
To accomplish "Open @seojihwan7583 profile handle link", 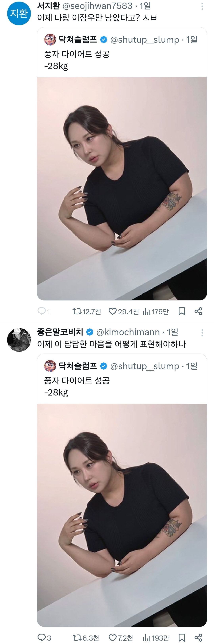I will point(97,6).
